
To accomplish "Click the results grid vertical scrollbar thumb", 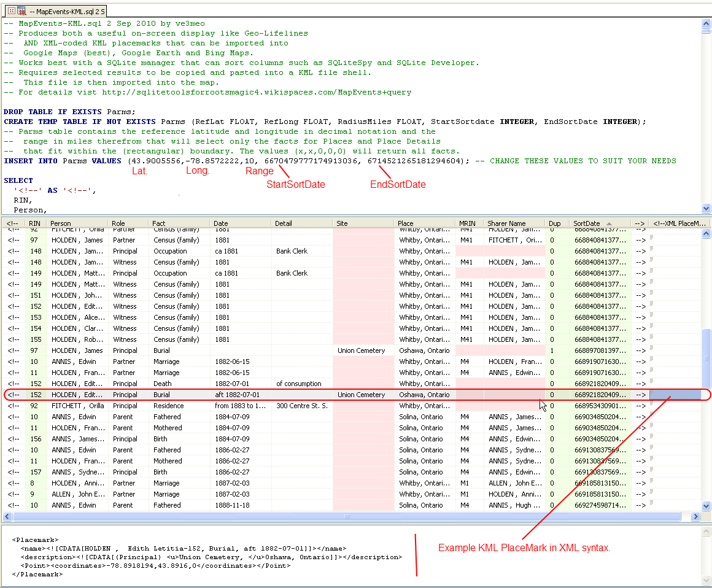I will click(706, 358).
